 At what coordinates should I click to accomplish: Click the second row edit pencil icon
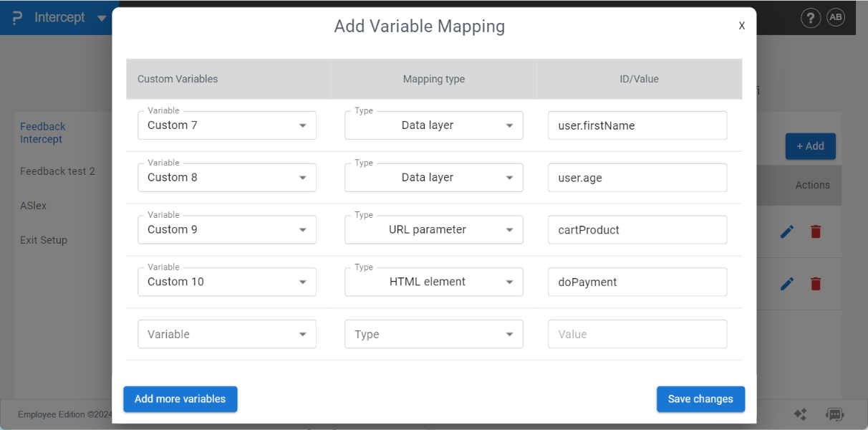click(x=787, y=284)
